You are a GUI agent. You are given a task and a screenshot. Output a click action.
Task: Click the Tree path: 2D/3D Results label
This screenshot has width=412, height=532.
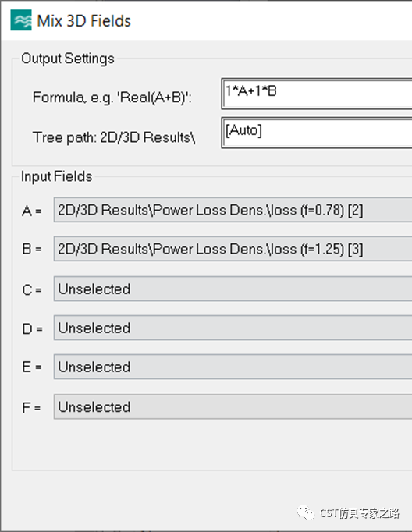click(114, 137)
